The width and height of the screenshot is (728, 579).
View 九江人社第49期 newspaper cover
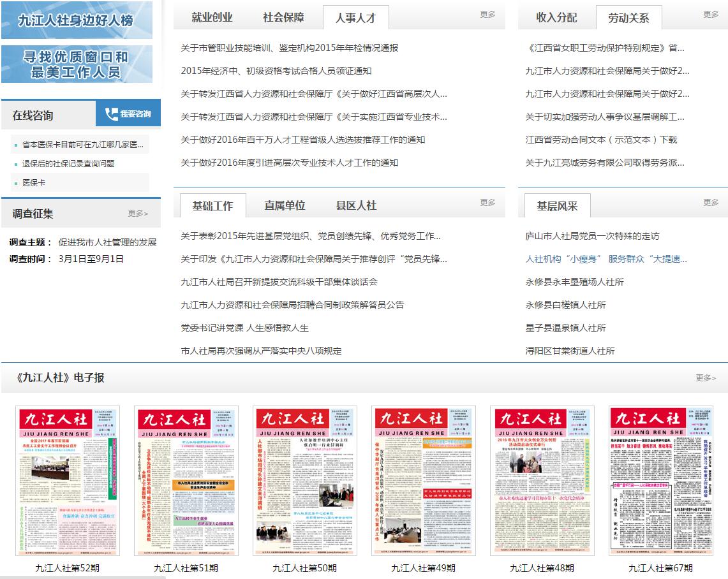(x=424, y=481)
